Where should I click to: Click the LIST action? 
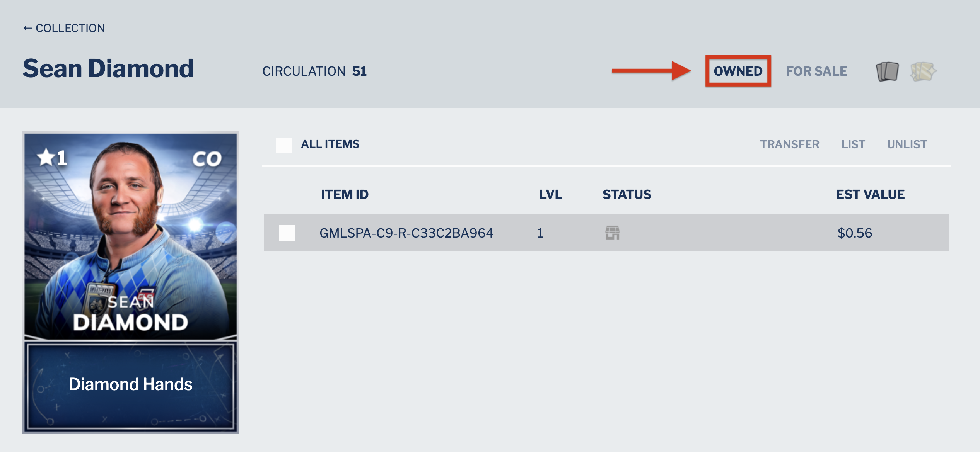(853, 144)
